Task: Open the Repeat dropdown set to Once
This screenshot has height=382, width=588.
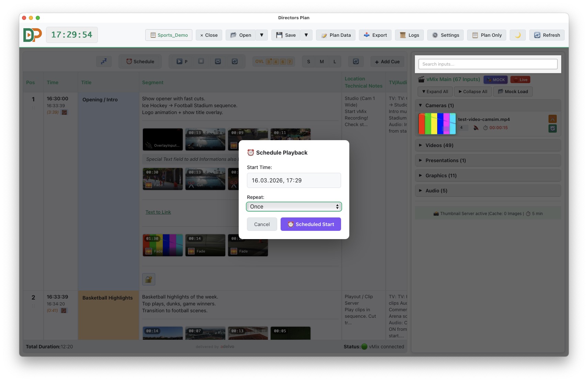Action: [294, 206]
